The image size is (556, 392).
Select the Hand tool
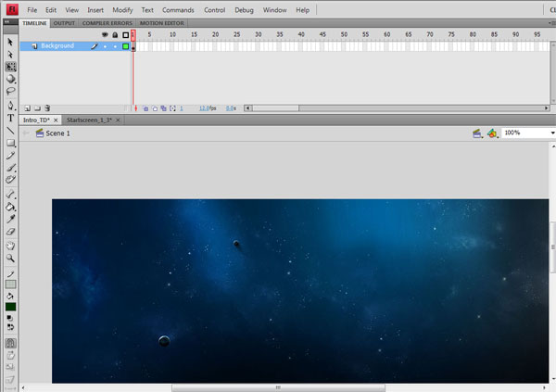(10, 246)
